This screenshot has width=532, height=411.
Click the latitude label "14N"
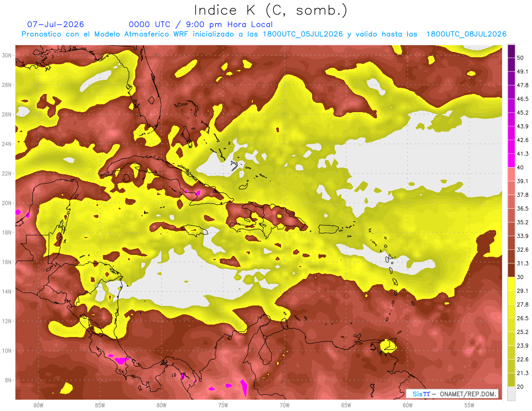click(7, 291)
